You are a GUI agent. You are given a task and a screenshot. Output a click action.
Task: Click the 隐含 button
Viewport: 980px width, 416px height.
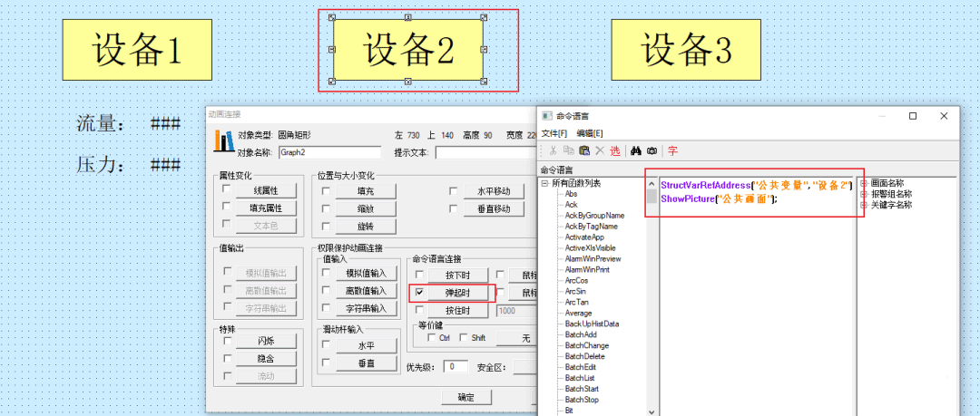click(266, 359)
